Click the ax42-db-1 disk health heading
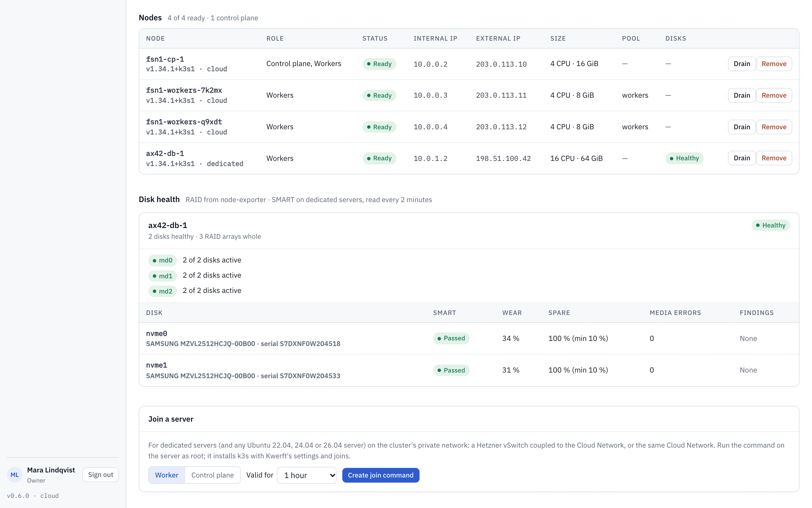 pos(168,225)
